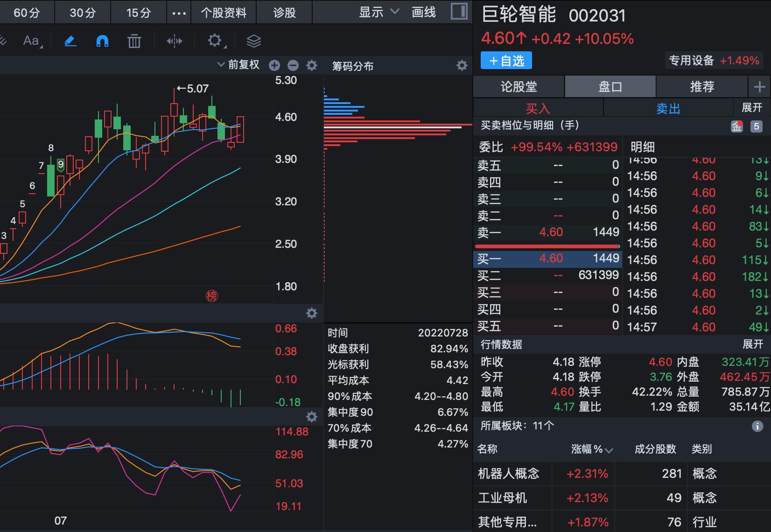The height and width of the screenshot is (532, 771).
Task: Zoom in chart with plus icon
Action: tap(274, 65)
